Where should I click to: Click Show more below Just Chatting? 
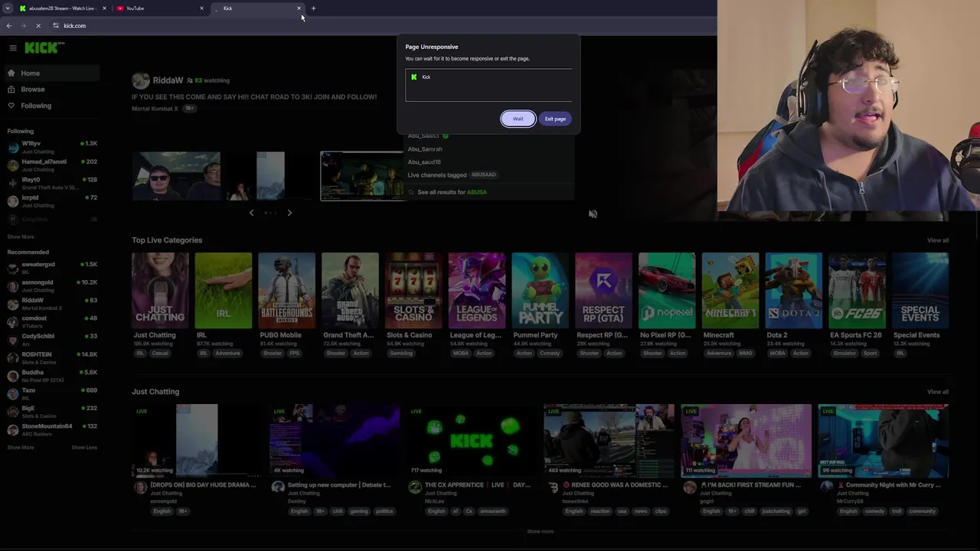[x=540, y=532]
